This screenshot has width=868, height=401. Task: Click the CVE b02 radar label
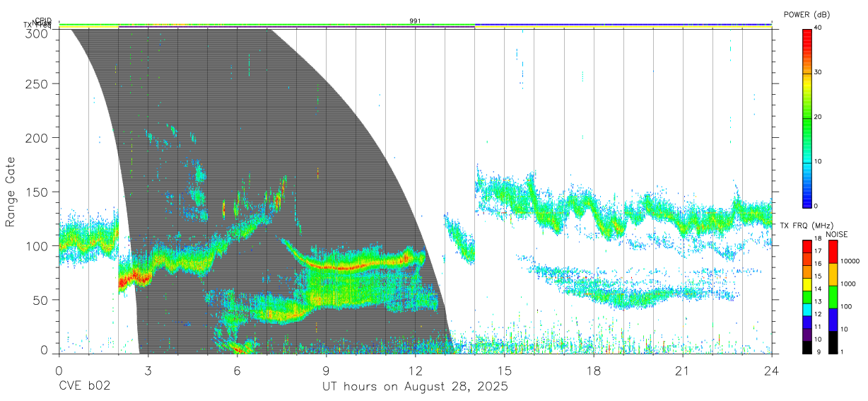[84, 387]
